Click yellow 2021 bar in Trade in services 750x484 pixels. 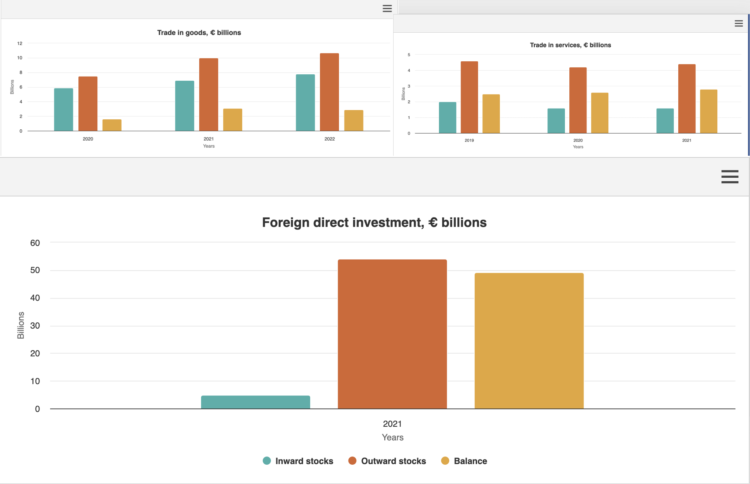708,111
